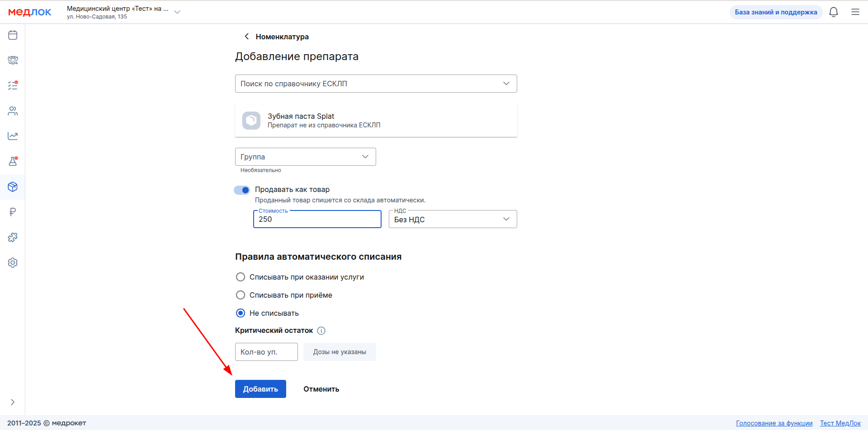Expand the clinic selector chevron

pyautogui.click(x=177, y=12)
